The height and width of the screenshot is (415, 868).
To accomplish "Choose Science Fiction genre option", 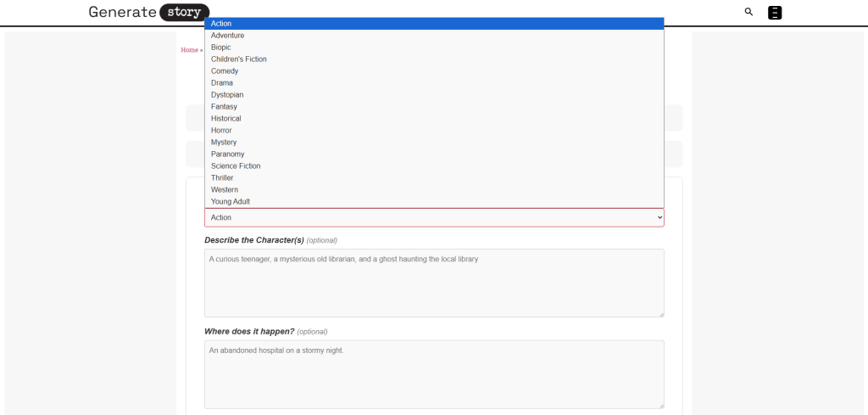I will [236, 166].
